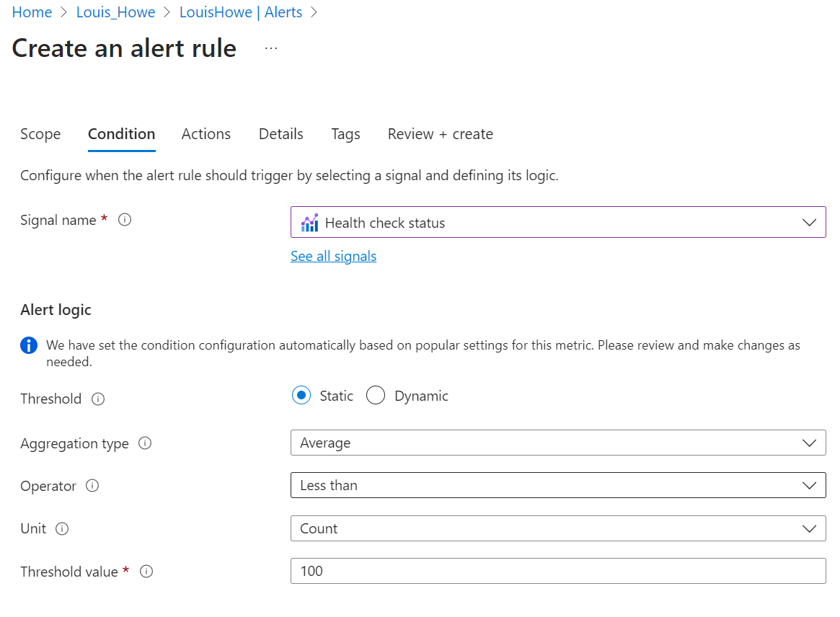Open the Louis_Howe breadcrumb link
This screenshot has width=840, height=617.
(x=115, y=12)
